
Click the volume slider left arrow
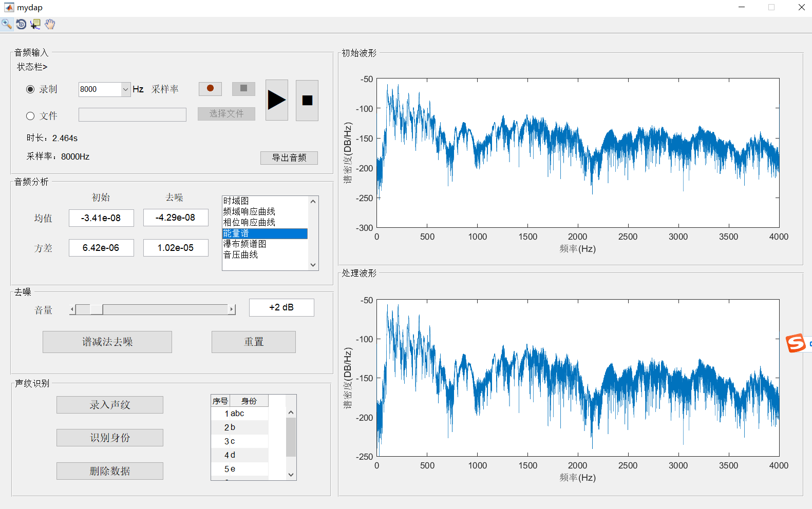tap(72, 309)
